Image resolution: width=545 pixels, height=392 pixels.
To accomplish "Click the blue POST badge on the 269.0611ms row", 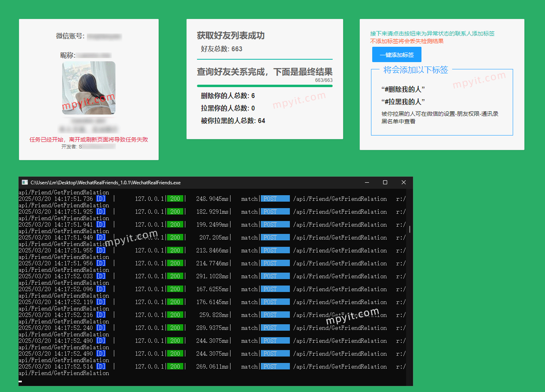I will 275,367.
